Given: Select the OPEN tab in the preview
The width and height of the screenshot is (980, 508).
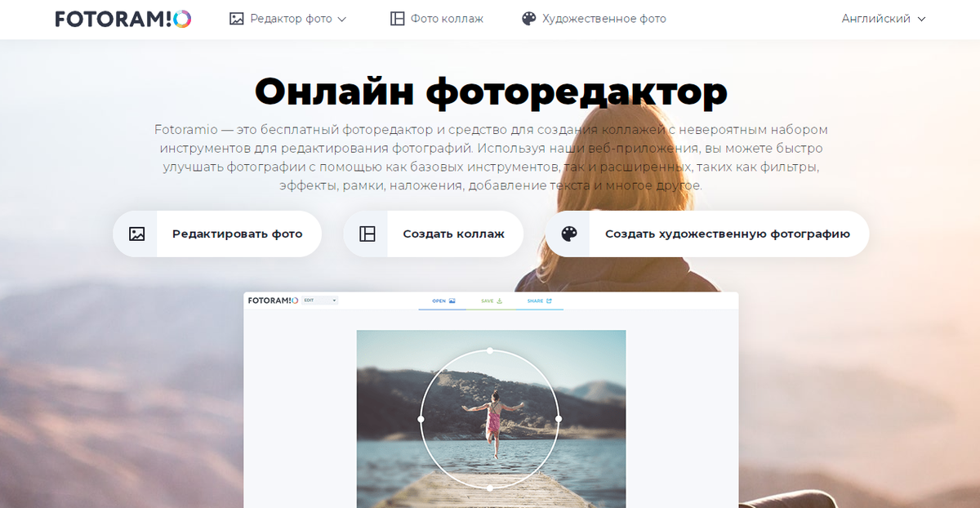Looking at the screenshot, I should tap(443, 301).
